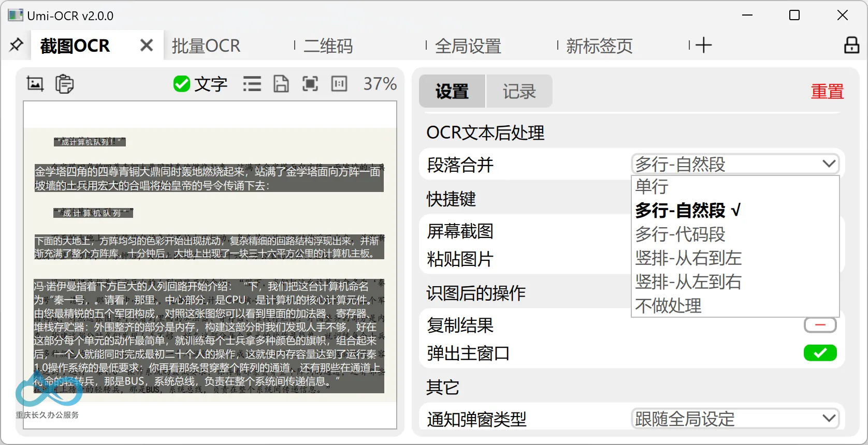
Task: Click the Umi-OCR app icon in title bar
Action: tap(15, 15)
